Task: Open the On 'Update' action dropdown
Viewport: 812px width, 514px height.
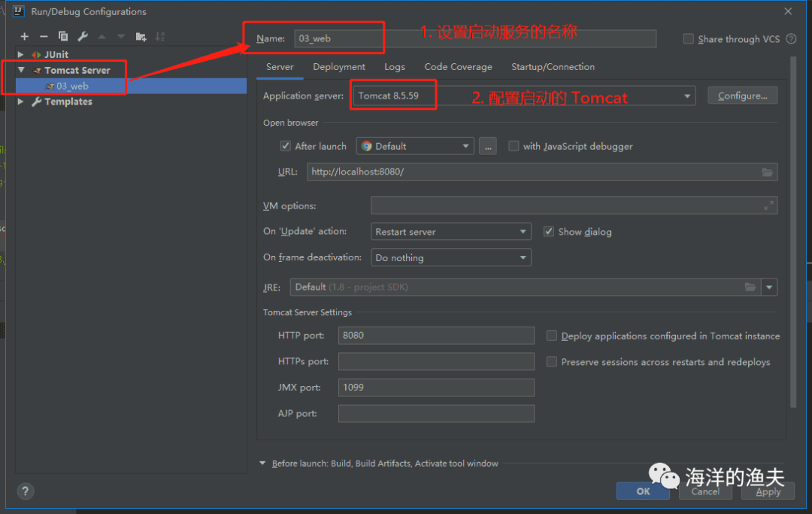Action: click(x=450, y=232)
